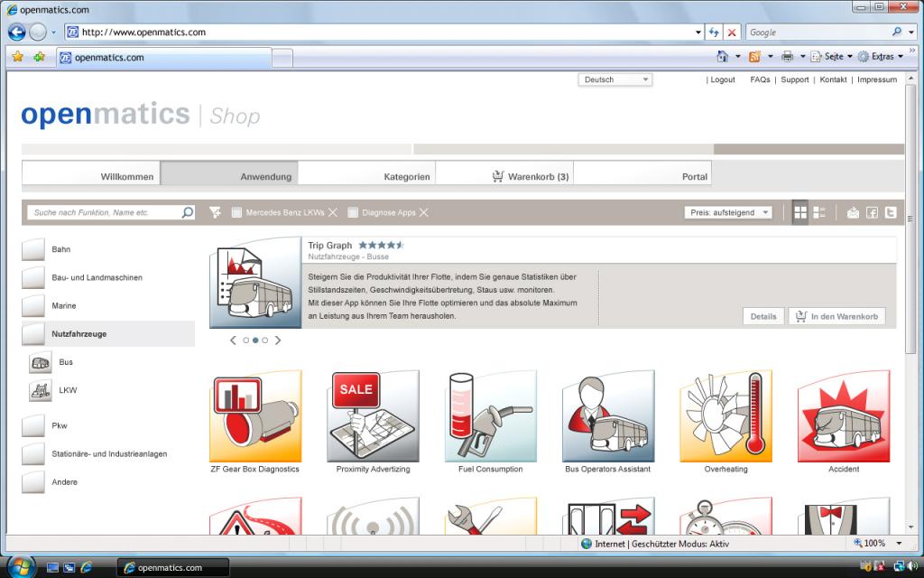The height and width of the screenshot is (578, 924).
Task: Select the openmatics.com browser tab
Action: coord(164,57)
